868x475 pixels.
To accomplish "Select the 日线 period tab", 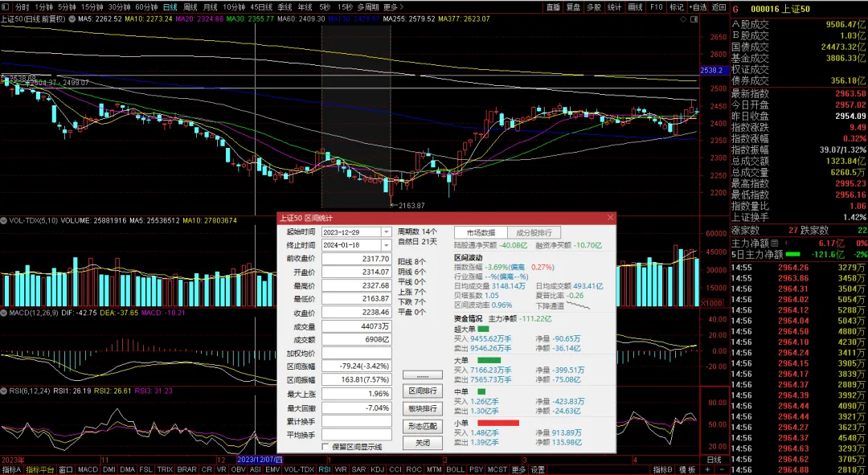I will click(x=170, y=7).
